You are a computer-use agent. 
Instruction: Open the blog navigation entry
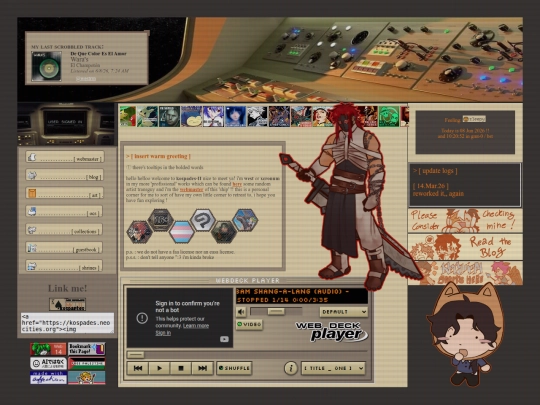click(65, 175)
